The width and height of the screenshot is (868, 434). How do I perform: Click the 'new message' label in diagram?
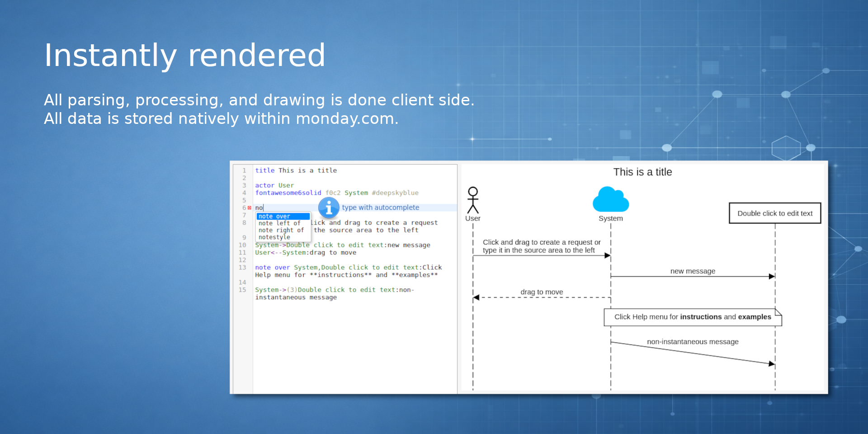[693, 271]
